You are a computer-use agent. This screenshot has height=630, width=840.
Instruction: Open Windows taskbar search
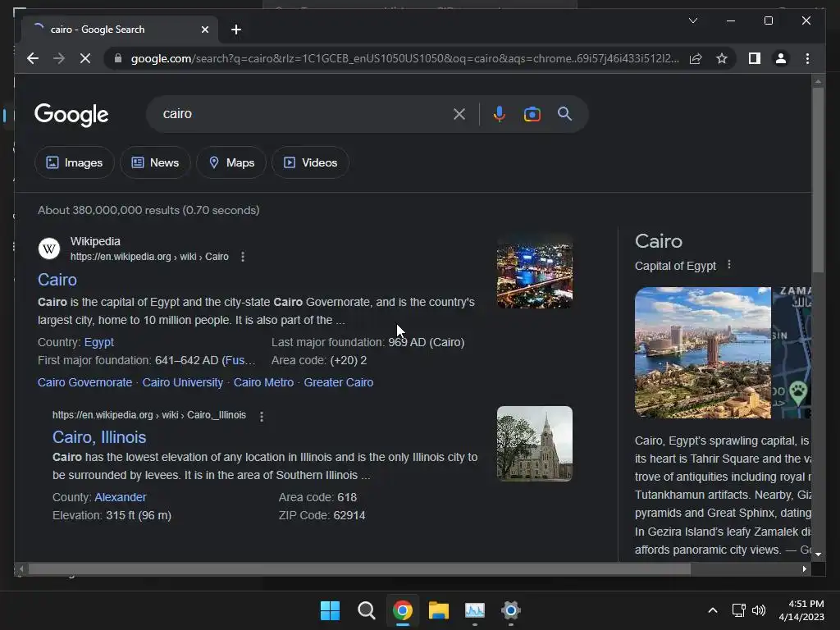[367, 610]
